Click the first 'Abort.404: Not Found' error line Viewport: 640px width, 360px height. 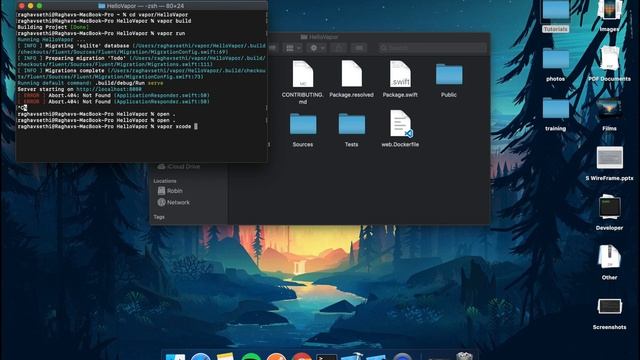point(113,95)
